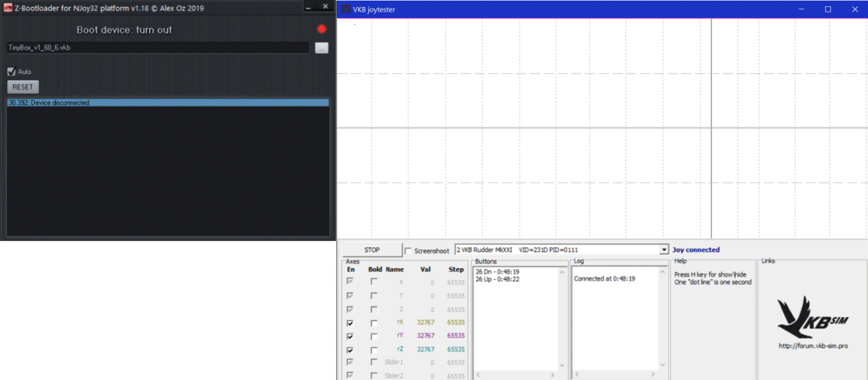Viewport: 868px width, 380px height.
Task: Maximize the VKB joytester window
Action: 828,10
